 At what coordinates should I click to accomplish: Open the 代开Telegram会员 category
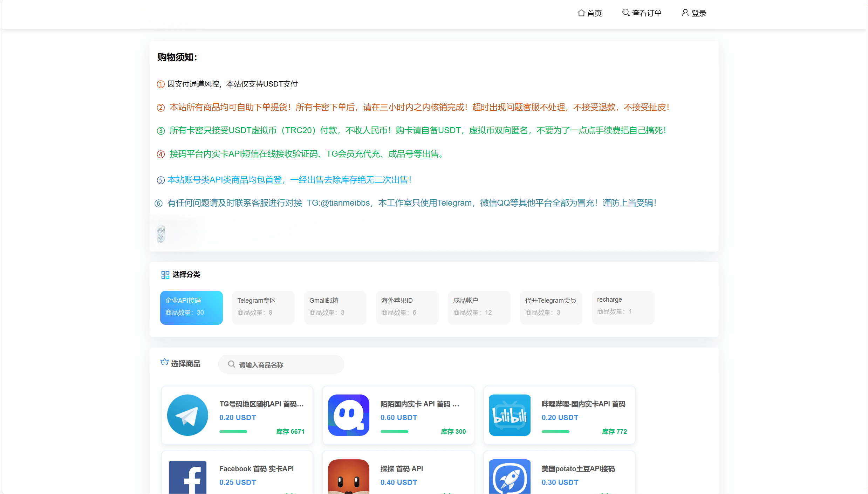pyautogui.click(x=551, y=307)
